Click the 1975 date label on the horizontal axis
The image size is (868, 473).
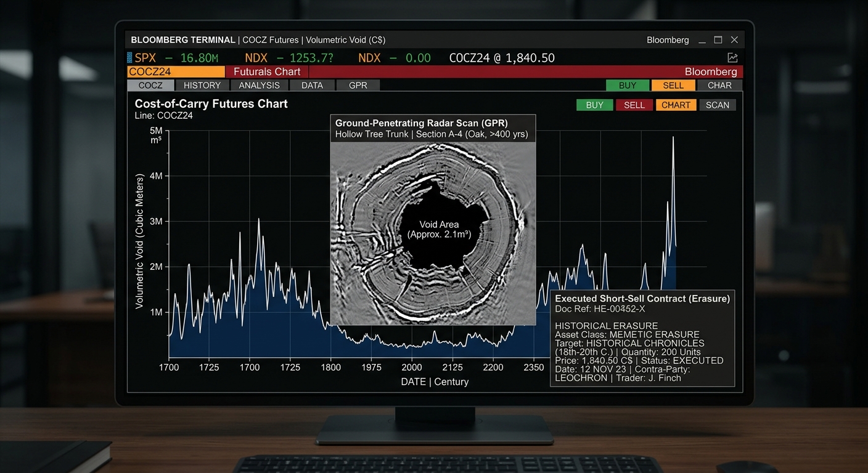[371, 367]
